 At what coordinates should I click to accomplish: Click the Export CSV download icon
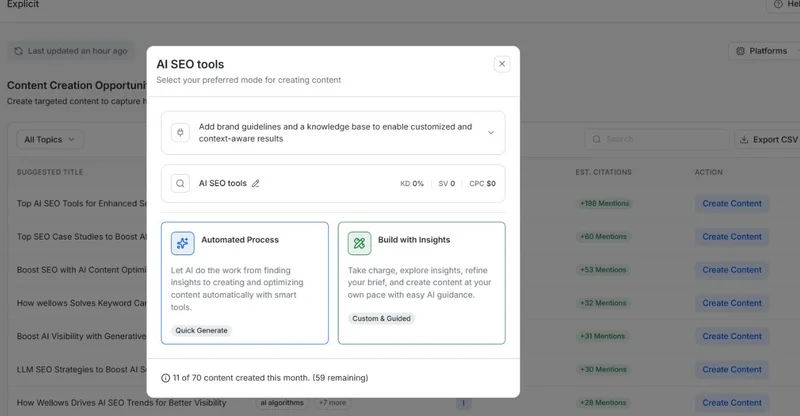tap(745, 140)
